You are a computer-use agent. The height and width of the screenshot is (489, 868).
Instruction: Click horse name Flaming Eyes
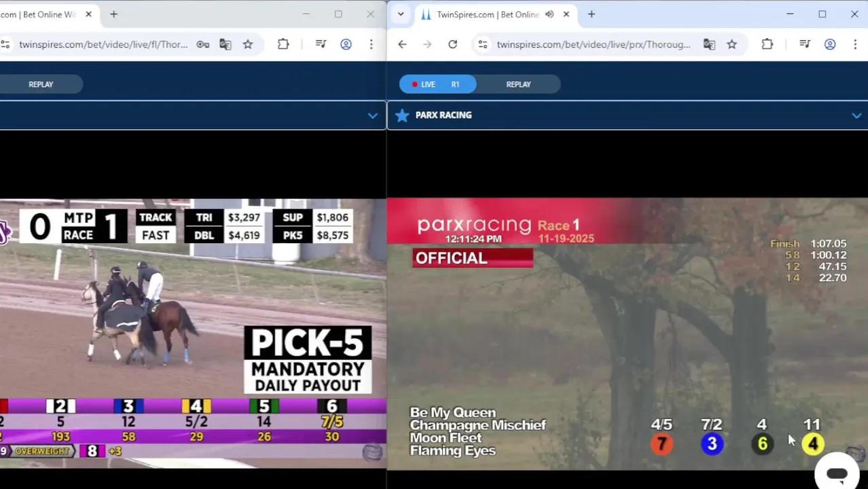click(x=452, y=450)
